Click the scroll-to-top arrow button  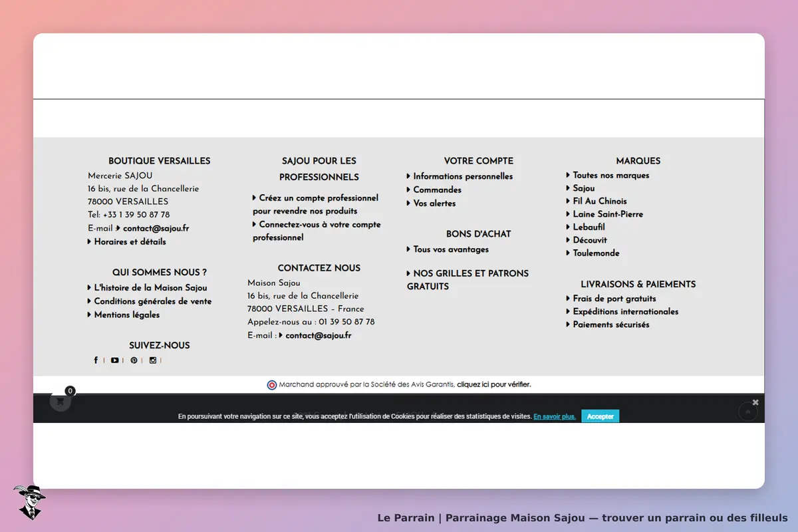748,412
